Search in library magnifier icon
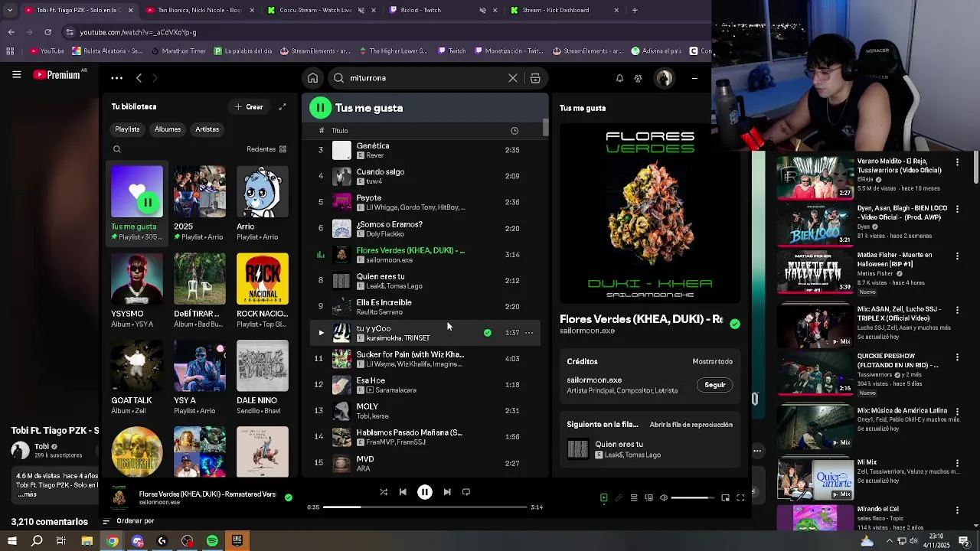Viewport: 980px width, 551px height. pos(117,149)
